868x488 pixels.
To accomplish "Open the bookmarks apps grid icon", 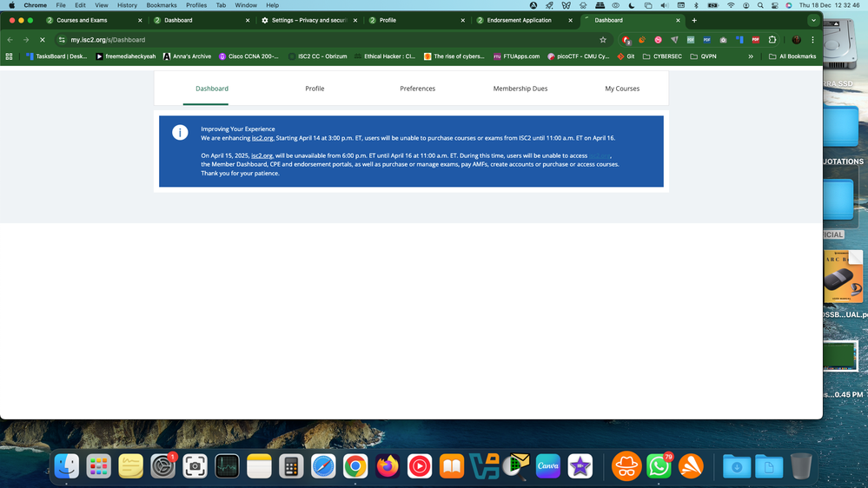I will click(9, 56).
